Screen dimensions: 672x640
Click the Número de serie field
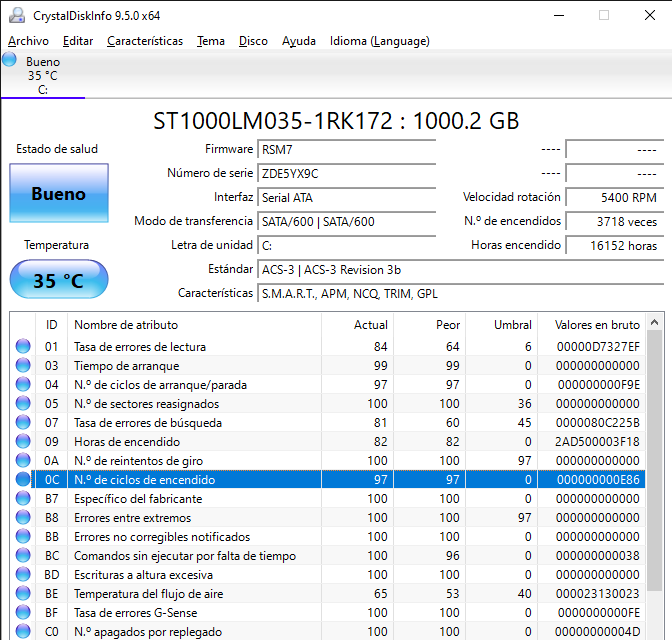346,173
